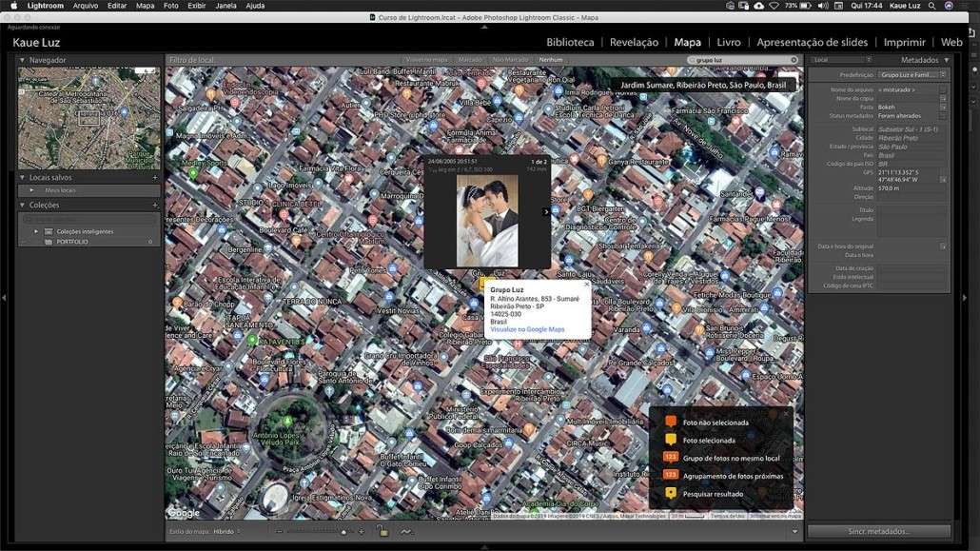980x551 pixels.
Task: Open the Janela menu
Action: click(225, 6)
